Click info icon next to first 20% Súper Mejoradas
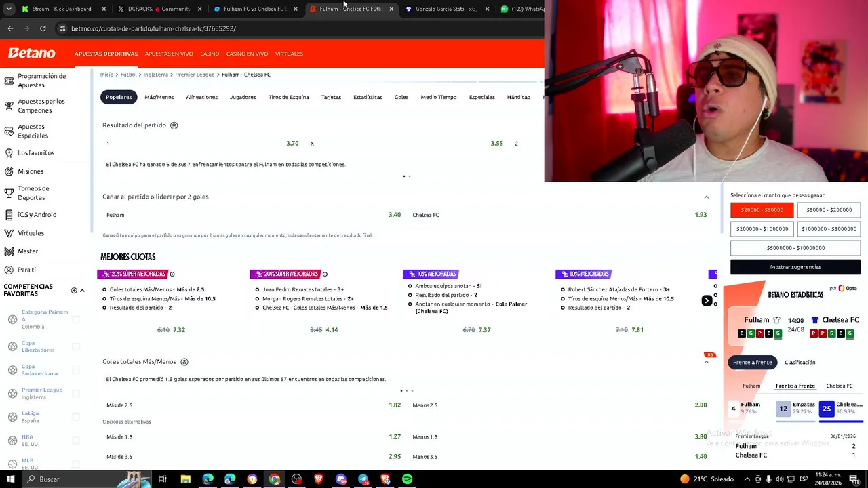The image size is (868, 488). coord(172,274)
